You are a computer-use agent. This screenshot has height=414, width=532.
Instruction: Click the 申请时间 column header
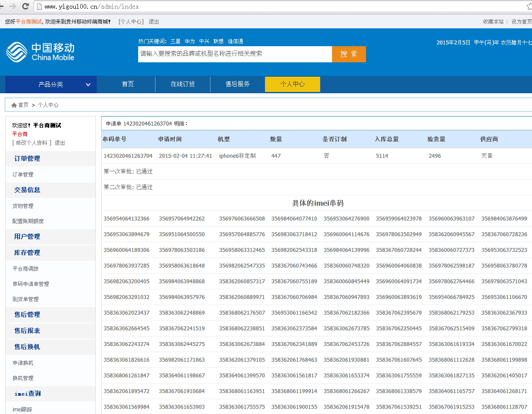click(x=170, y=139)
